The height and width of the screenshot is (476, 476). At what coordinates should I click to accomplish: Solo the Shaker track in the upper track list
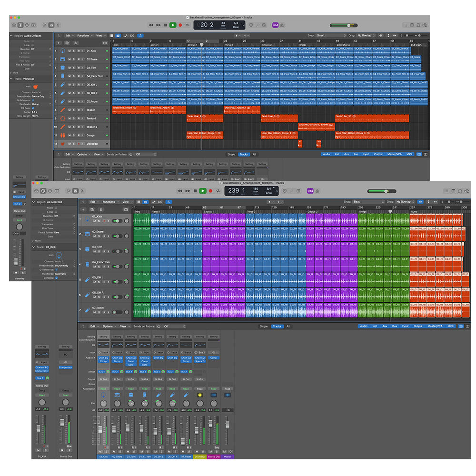[74, 110]
